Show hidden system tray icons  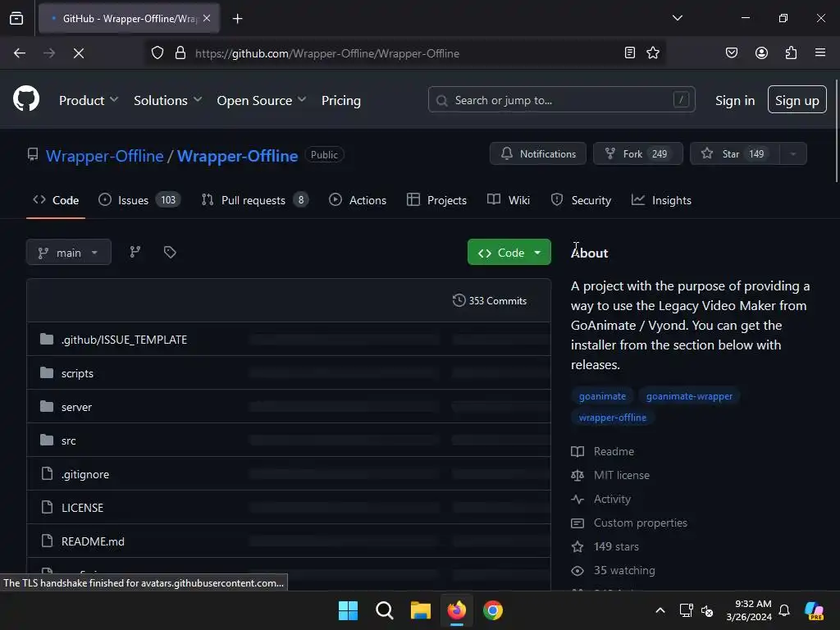tap(660, 610)
